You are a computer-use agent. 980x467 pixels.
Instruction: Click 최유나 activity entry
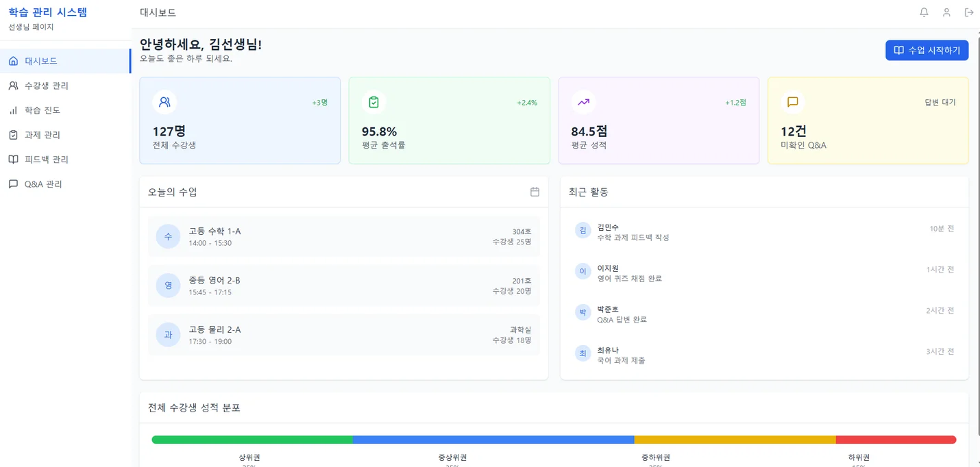click(764, 355)
